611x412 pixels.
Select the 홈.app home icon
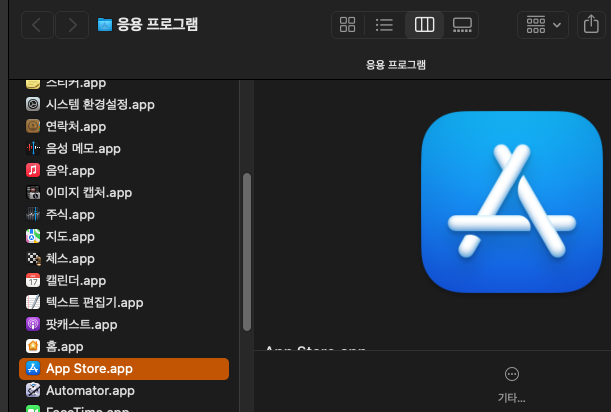33,347
